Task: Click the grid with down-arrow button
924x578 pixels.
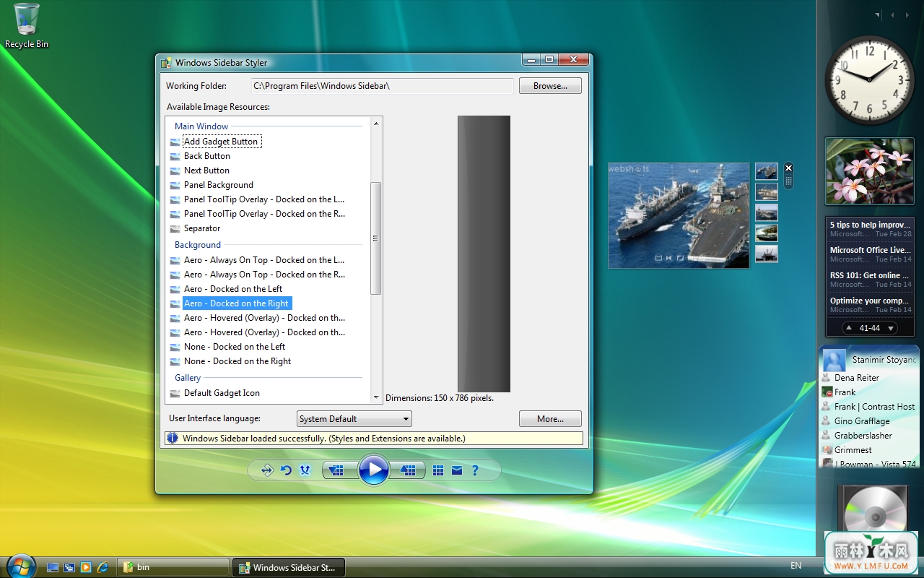Action: tap(339, 470)
